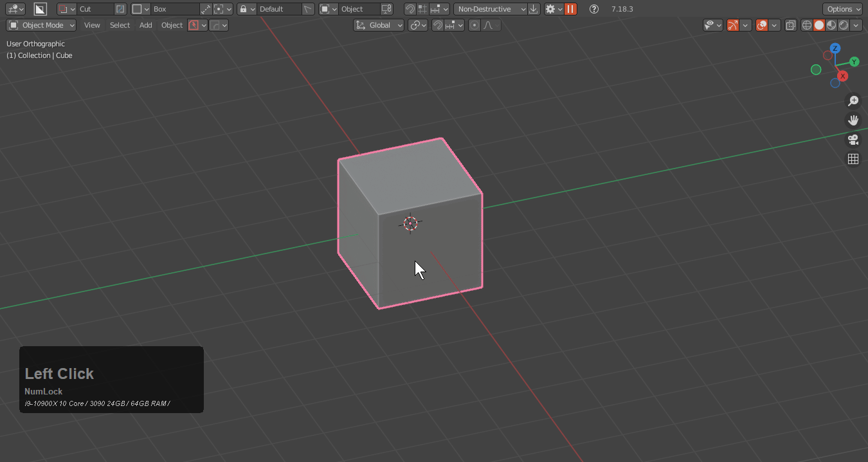Open the Object Mode dropdown
Screen dimensions: 868x462
point(41,25)
